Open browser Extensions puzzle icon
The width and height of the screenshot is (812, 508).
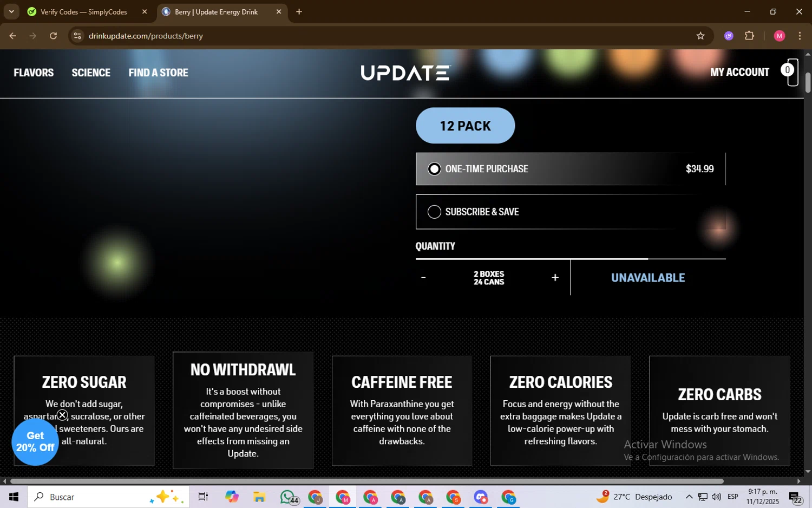[749, 36]
